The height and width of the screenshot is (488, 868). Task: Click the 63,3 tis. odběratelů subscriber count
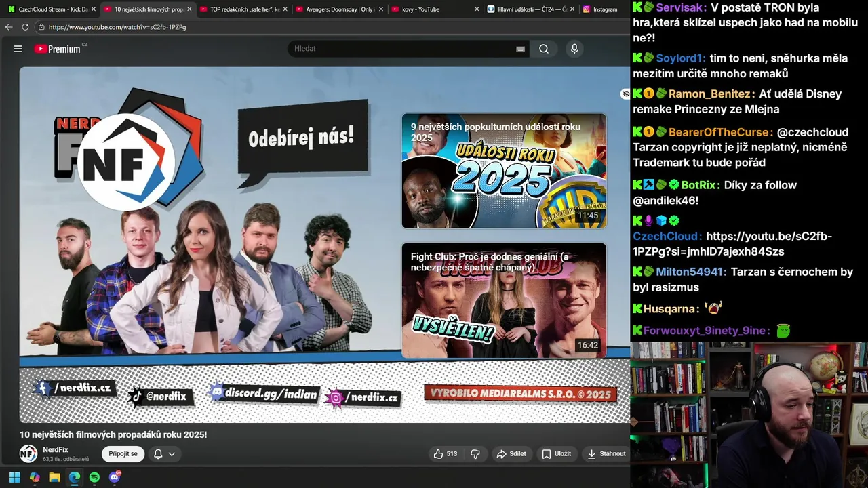coord(66,459)
